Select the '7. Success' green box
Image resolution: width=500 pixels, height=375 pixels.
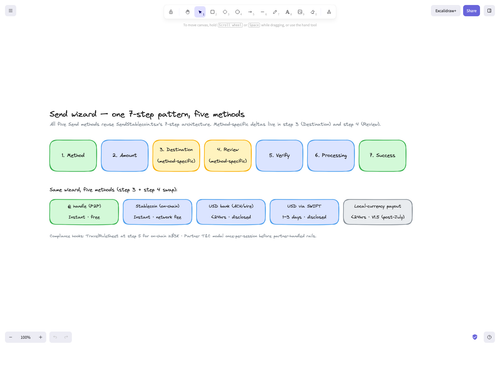[382, 156]
